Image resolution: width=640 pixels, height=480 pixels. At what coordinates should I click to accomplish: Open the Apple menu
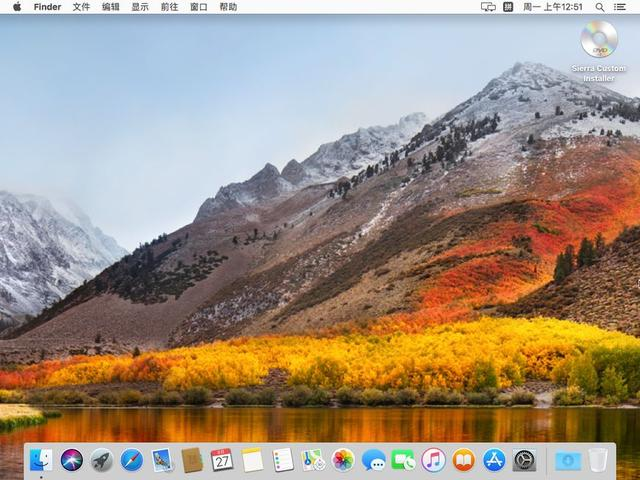pyautogui.click(x=17, y=7)
